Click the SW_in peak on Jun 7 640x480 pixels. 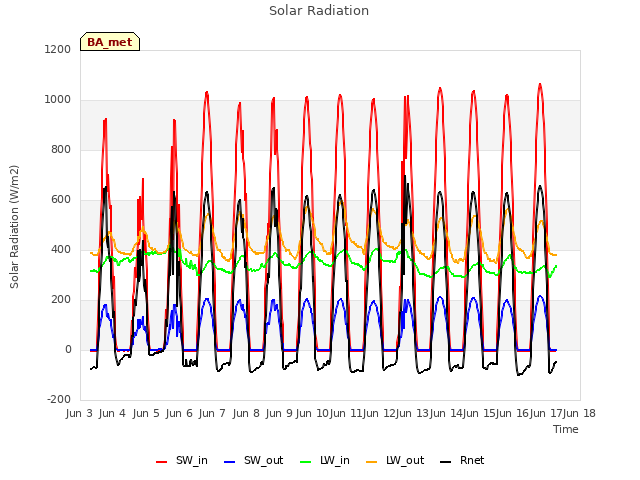(x=207, y=92)
